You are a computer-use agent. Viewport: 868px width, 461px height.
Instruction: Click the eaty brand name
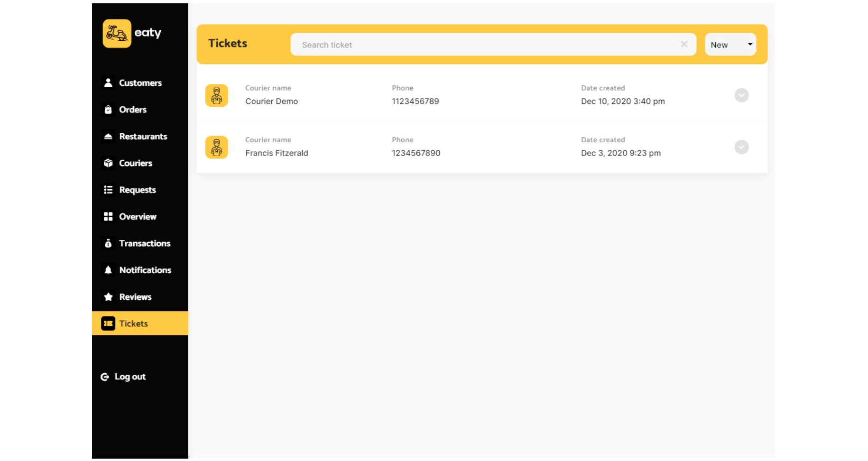[x=148, y=33]
